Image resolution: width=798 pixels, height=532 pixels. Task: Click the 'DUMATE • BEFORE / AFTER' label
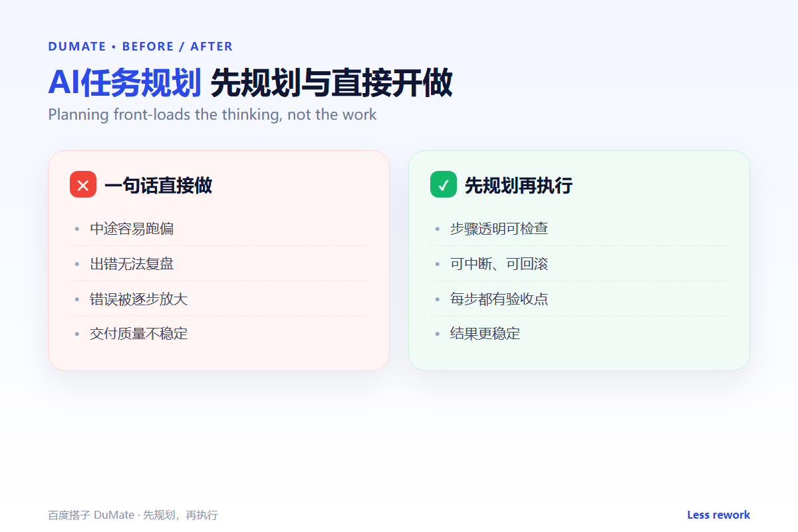point(140,47)
